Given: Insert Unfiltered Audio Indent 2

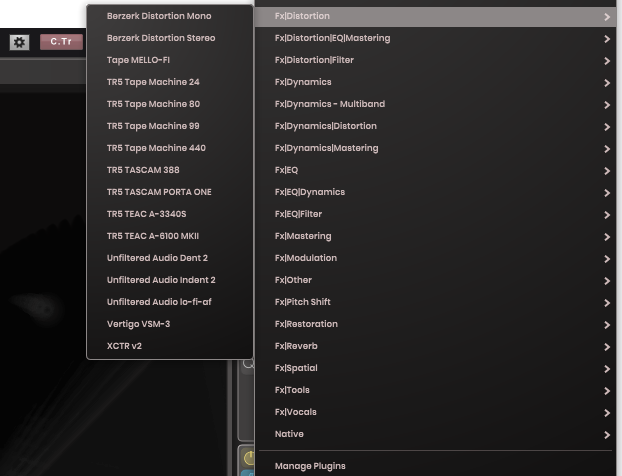Looking at the screenshot, I should pos(170,280).
